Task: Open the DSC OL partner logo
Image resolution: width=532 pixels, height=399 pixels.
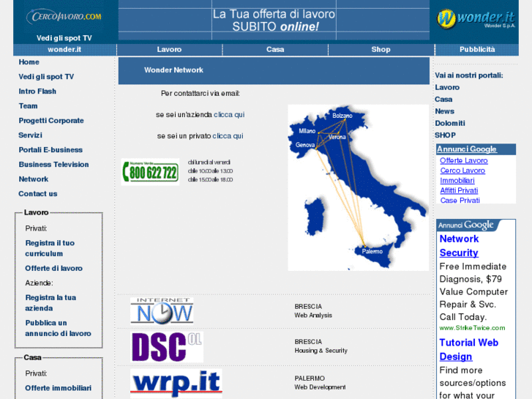Action: (167, 347)
